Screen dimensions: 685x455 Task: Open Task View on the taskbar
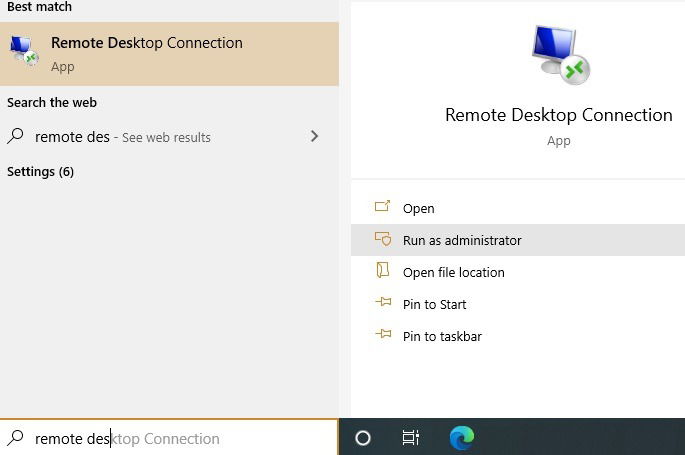(410, 438)
